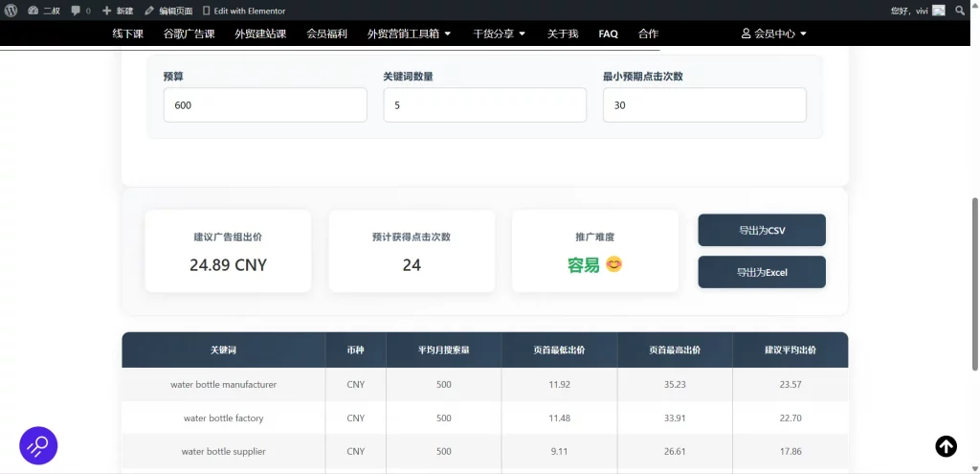Click the 编辑页面 pencil icon
This screenshot has width=980, height=474.
(x=149, y=11)
